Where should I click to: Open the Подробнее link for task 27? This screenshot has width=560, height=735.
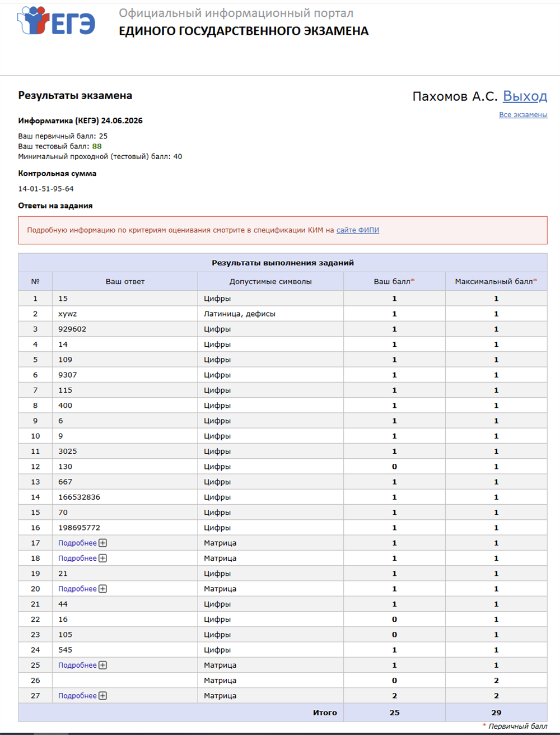pyautogui.click(x=77, y=696)
